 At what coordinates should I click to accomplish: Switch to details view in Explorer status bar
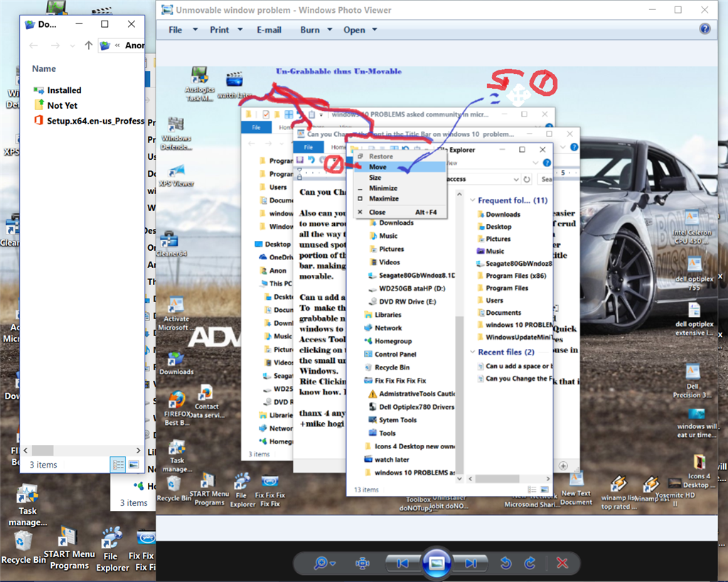119,465
